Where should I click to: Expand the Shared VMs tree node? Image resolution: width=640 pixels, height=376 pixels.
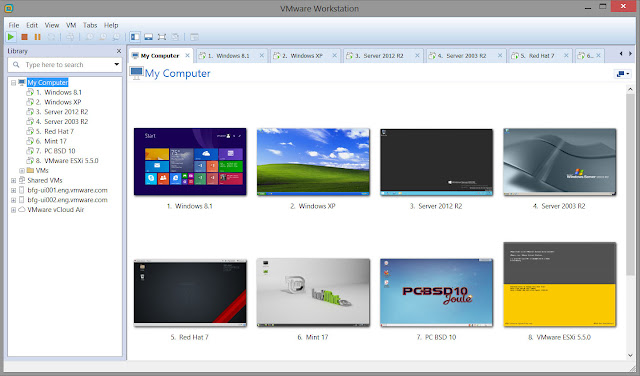click(x=13, y=180)
